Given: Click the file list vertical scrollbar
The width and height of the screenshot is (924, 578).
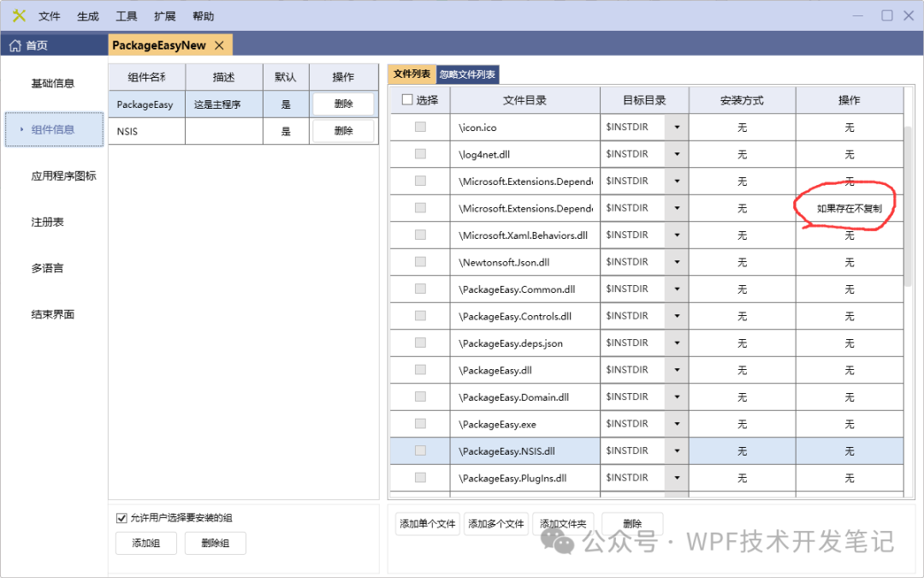Looking at the screenshot, I should tap(908, 206).
